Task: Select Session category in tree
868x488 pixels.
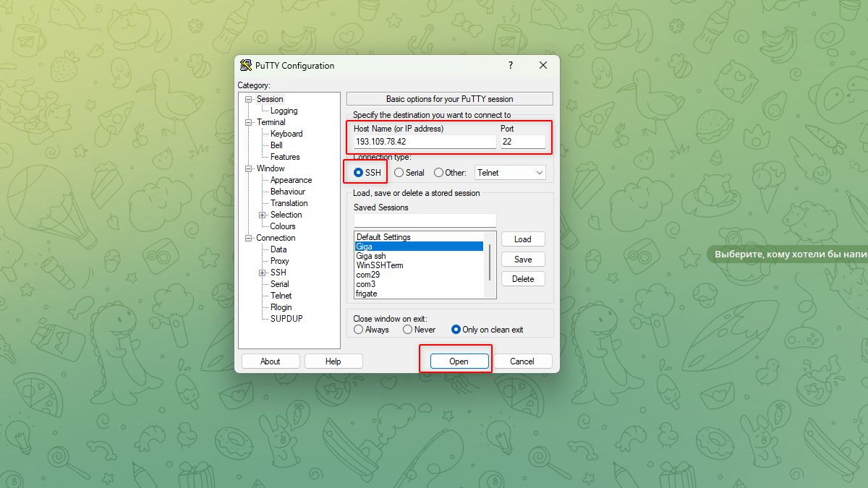Action: pyautogui.click(x=270, y=99)
